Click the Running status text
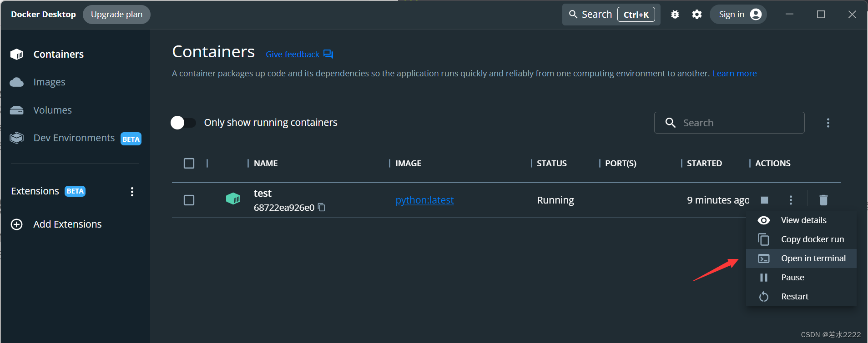The image size is (868, 343). (555, 200)
